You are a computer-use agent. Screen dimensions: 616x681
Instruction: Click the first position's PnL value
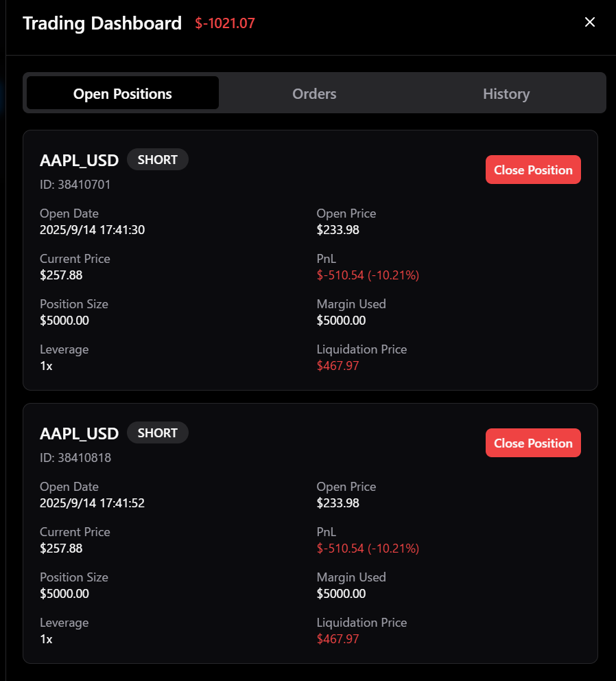point(368,275)
